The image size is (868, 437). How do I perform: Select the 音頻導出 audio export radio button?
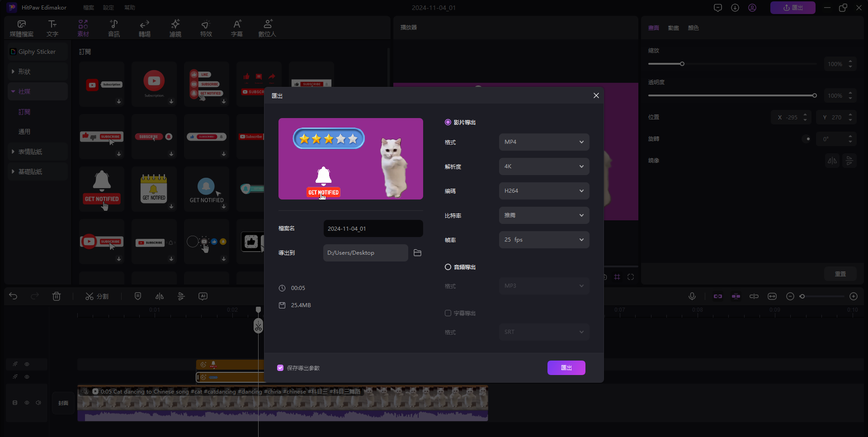448,267
